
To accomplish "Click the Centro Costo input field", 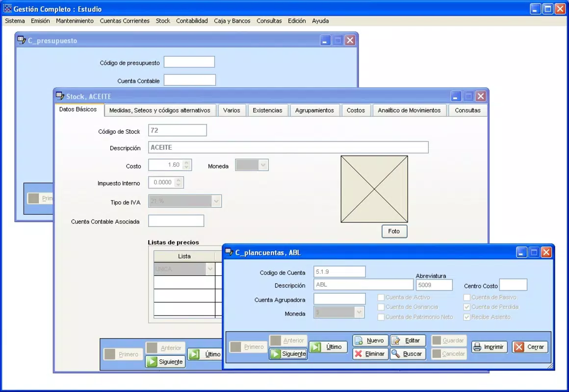I will (513, 285).
